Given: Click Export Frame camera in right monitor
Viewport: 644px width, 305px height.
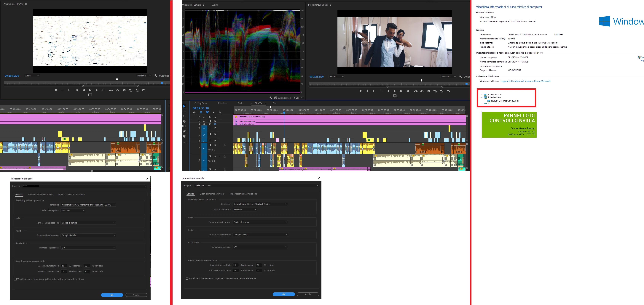Looking at the screenshot, I should coord(429,91).
